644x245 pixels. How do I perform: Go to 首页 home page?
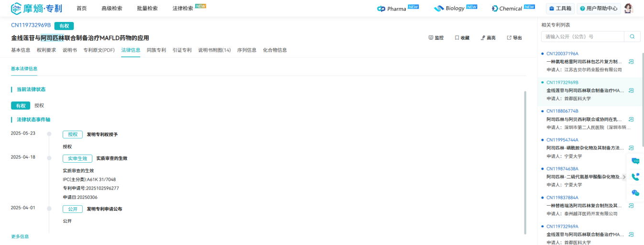tap(82, 9)
